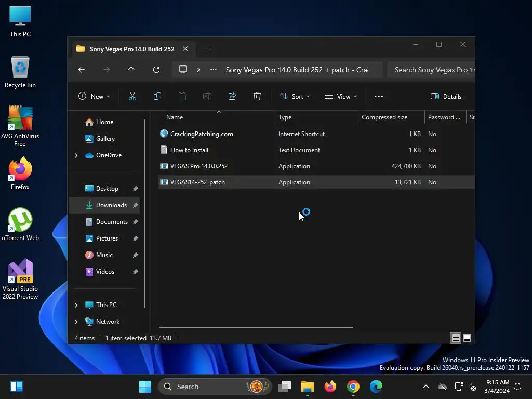Sort by the Name column header
This screenshot has height=399, width=532.
pos(217,117)
